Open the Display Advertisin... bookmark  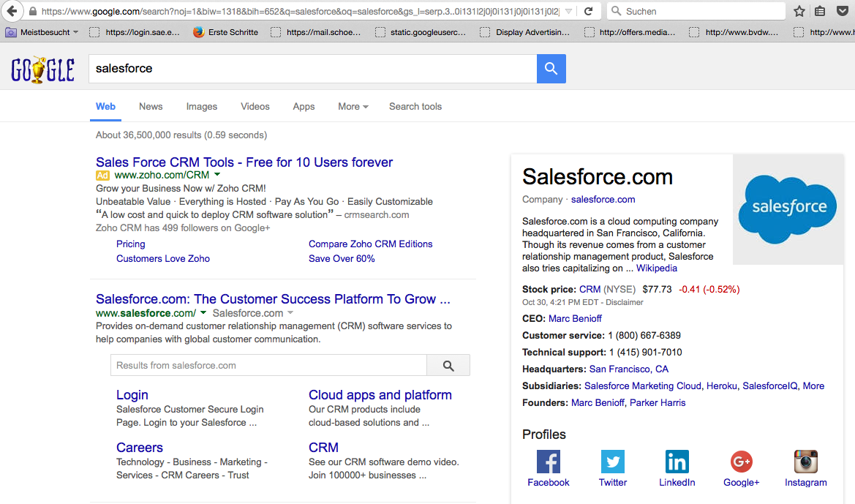click(524, 32)
